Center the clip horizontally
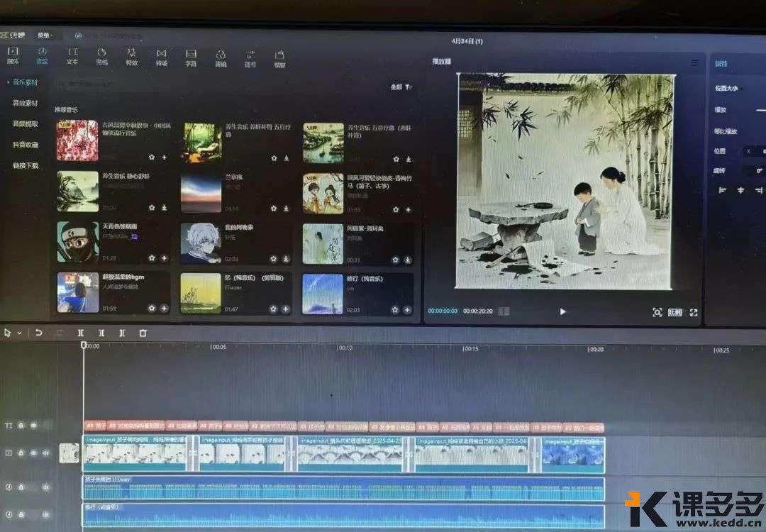The width and height of the screenshot is (766, 532). [740, 190]
